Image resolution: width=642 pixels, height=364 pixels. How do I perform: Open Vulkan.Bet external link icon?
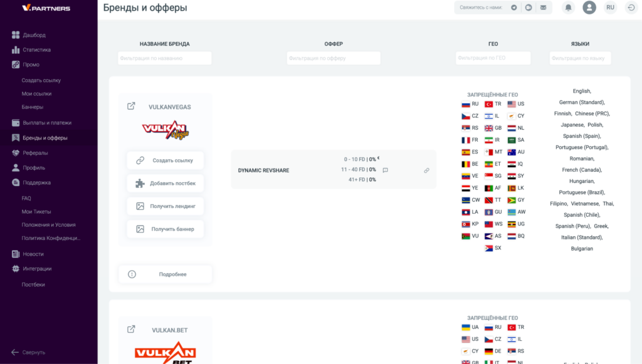tap(131, 330)
